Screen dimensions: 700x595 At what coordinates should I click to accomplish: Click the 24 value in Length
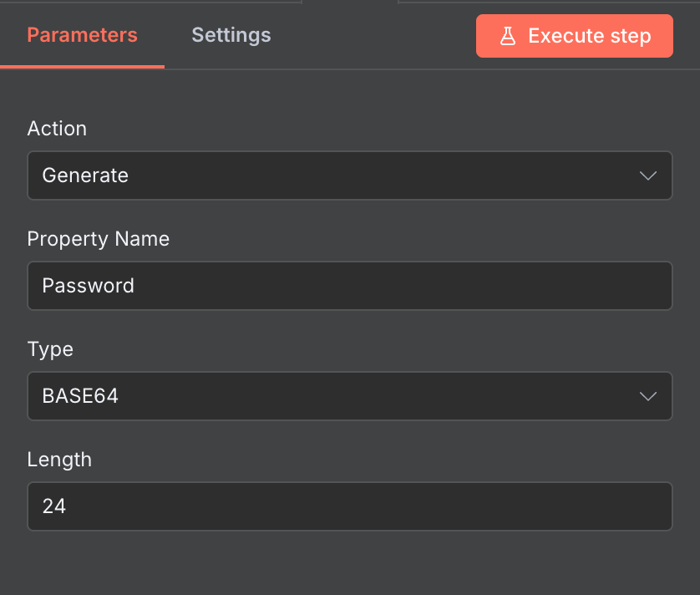[54, 505]
